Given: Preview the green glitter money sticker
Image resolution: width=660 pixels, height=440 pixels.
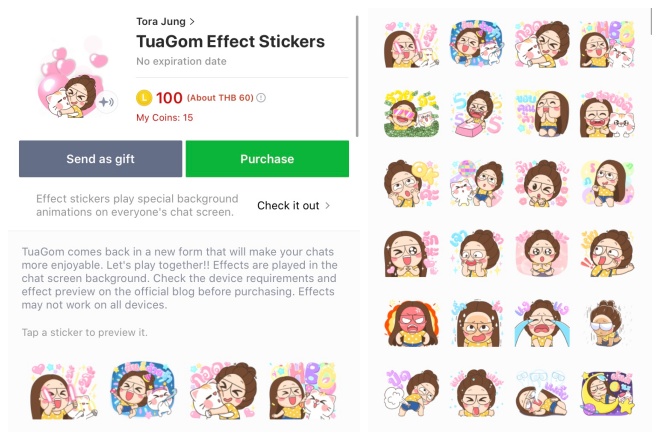Looking at the screenshot, I should point(412,114).
